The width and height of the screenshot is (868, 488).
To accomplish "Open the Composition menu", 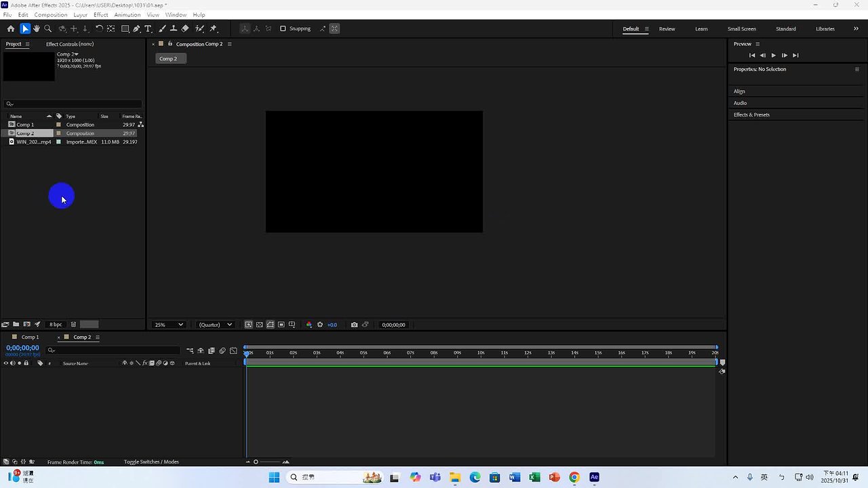I will pos(50,14).
